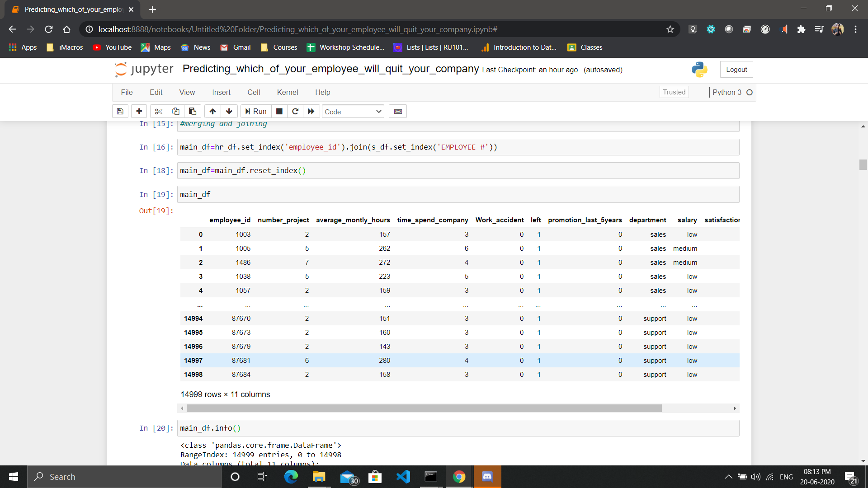The height and width of the screenshot is (488, 868).
Task: Open the Cell menu
Action: (x=254, y=92)
